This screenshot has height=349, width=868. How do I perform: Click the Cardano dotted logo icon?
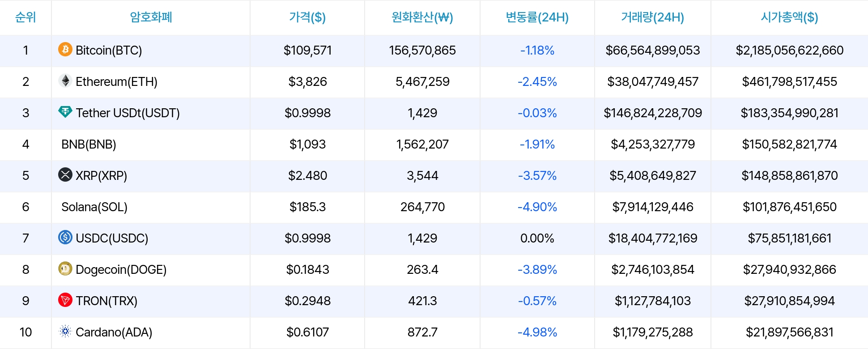click(65, 331)
